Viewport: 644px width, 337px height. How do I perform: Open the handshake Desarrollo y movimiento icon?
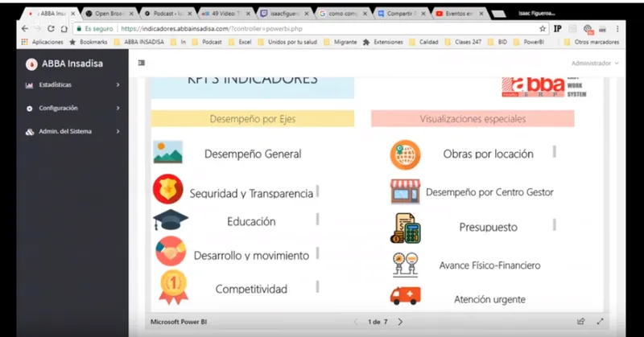tap(171, 251)
